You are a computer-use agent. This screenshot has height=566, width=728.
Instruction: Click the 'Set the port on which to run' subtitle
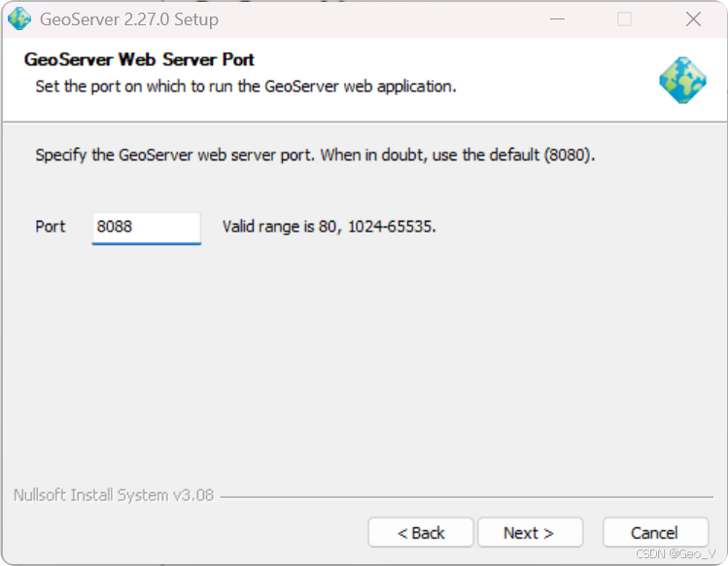[x=246, y=87]
